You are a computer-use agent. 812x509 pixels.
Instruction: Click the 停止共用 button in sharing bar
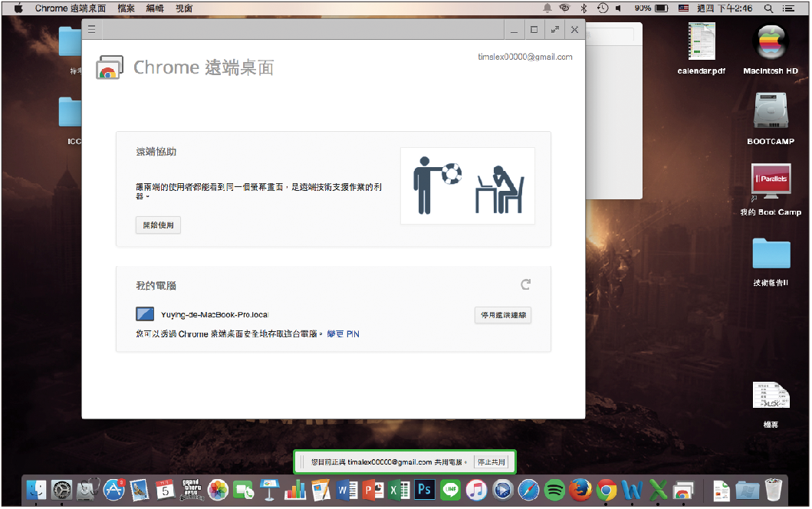click(x=491, y=462)
